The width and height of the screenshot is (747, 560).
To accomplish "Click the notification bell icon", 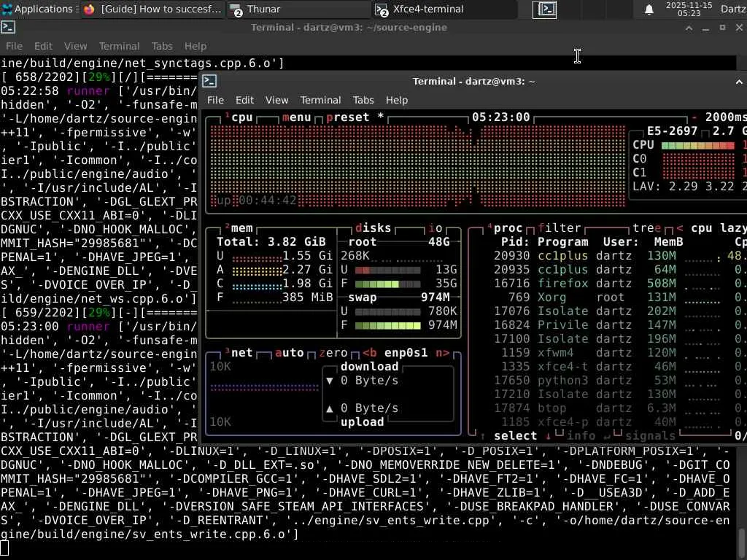I will [x=649, y=9].
